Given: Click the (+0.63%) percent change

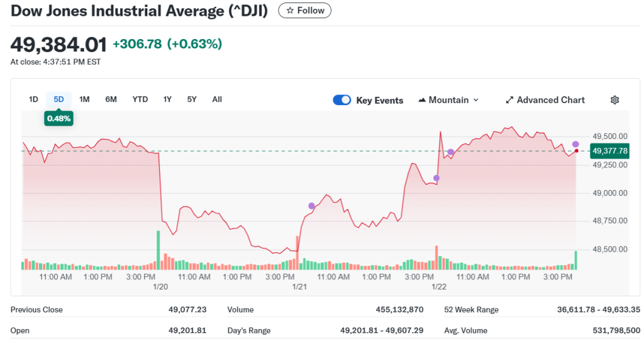Looking at the screenshot, I should coord(195,43).
